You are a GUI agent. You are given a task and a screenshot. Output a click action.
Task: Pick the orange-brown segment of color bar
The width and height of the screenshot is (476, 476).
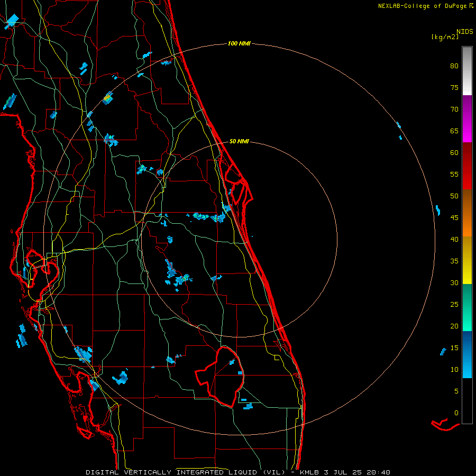(467, 213)
